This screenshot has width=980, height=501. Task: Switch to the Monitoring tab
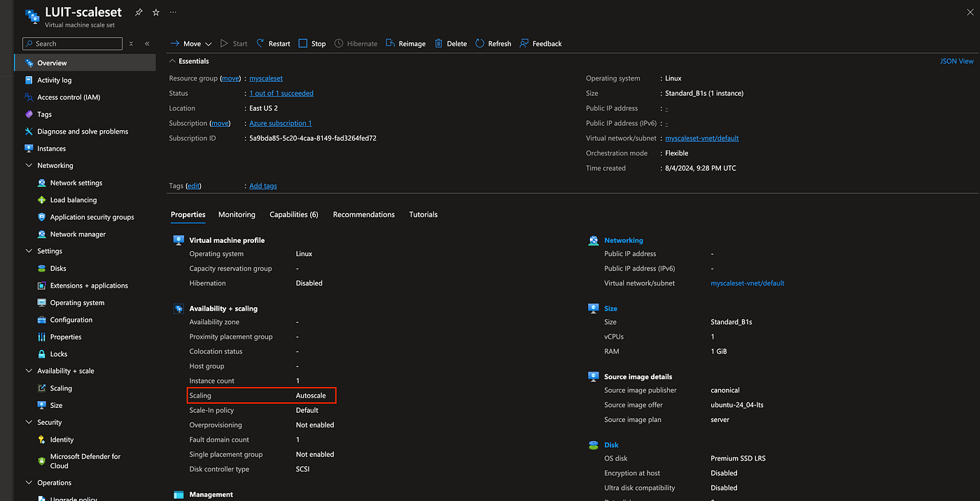click(x=237, y=215)
